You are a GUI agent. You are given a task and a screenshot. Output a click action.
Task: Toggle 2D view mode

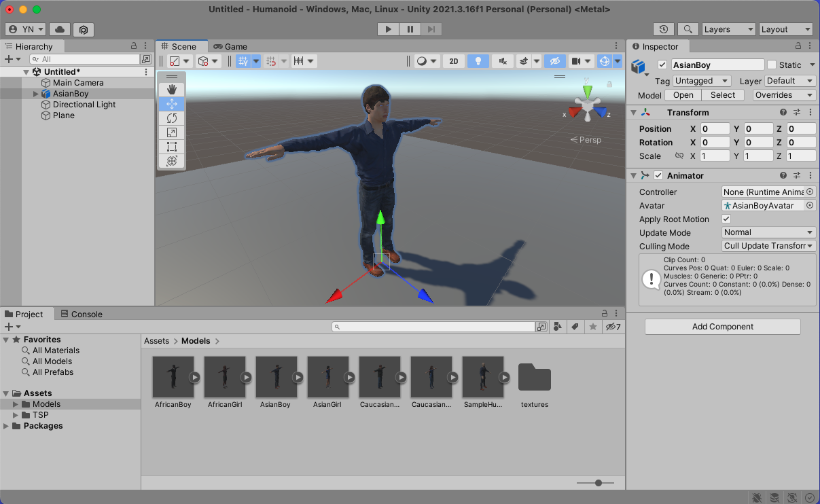point(454,61)
